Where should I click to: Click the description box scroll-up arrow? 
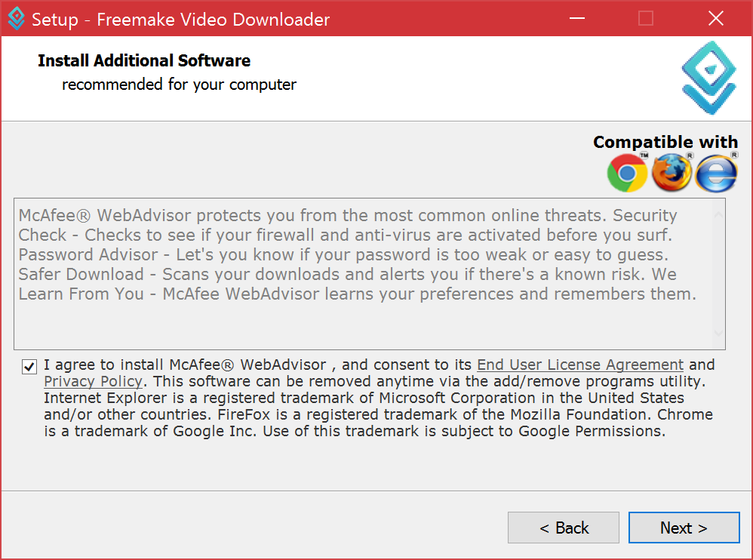tap(718, 215)
